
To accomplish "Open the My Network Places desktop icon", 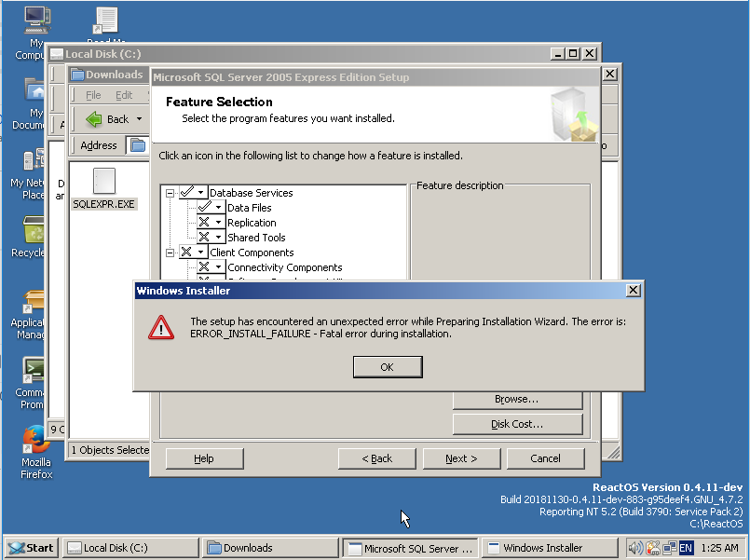I will click(x=34, y=160).
